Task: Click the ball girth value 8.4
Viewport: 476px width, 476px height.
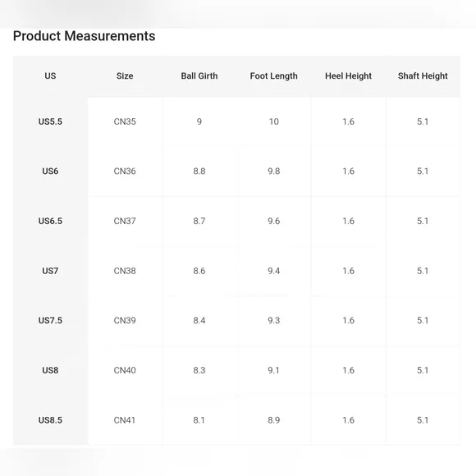Action: click(x=199, y=321)
